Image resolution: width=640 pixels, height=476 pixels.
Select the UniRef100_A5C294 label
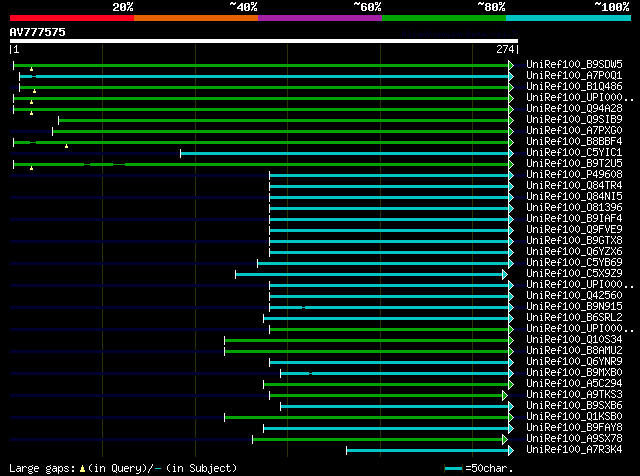point(574,384)
